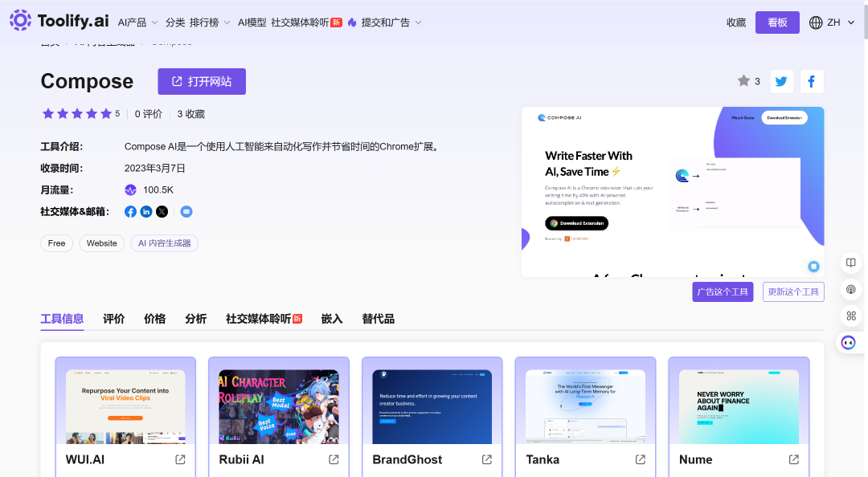The height and width of the screenshot is (477, 868).
Task: Share Compose on Facebook
Action: point(812,82)
